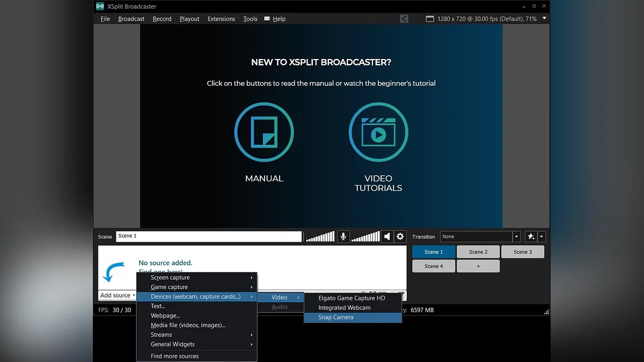Add a new scene with plus button
This screenshot has width=644, height=362.
click(478, 266)
